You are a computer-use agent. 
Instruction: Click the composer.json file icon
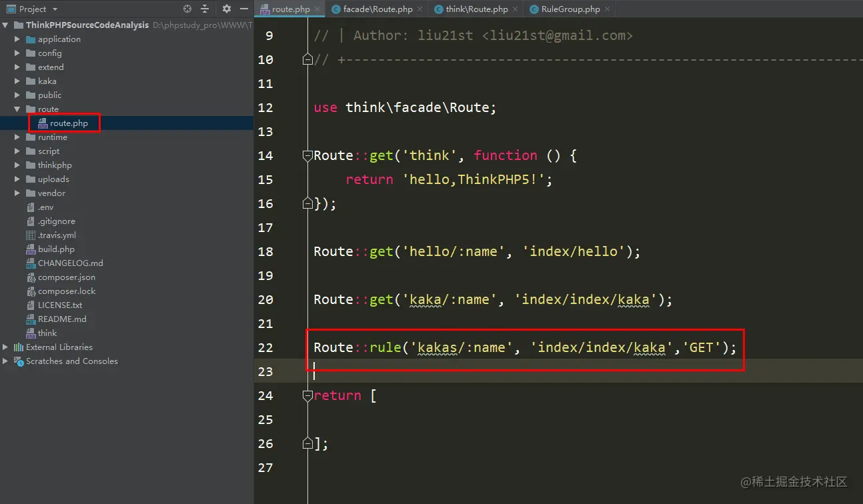click(x=31, y=277)
